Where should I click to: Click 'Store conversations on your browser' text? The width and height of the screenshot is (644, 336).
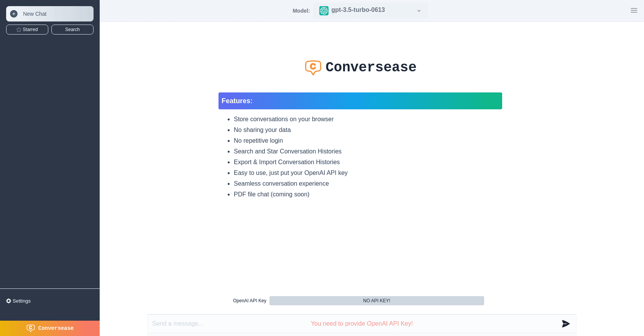click(x=284, y=119)
